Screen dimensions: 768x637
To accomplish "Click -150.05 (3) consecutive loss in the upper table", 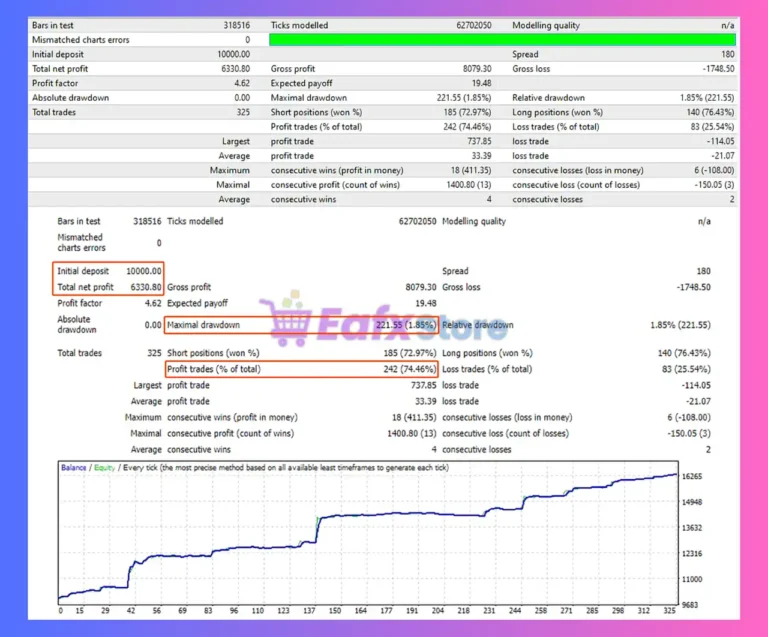I will [x=715, y=185].
